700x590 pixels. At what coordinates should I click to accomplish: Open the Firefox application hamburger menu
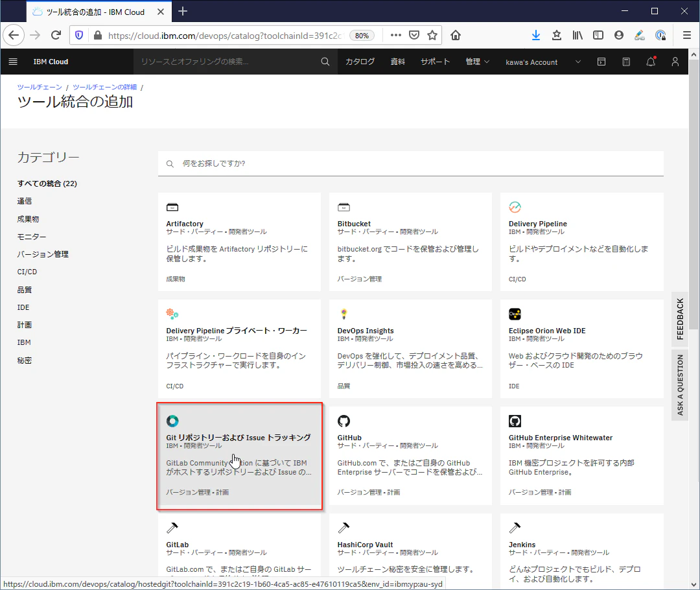tap(686, 35)
